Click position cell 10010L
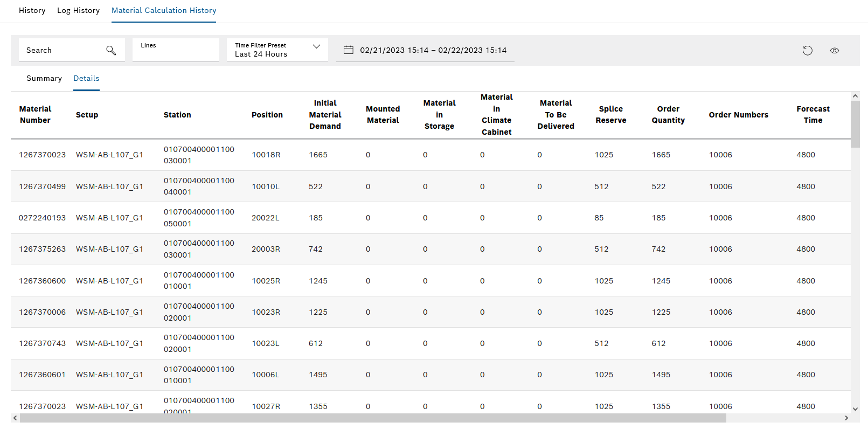 tap(266, 186)
